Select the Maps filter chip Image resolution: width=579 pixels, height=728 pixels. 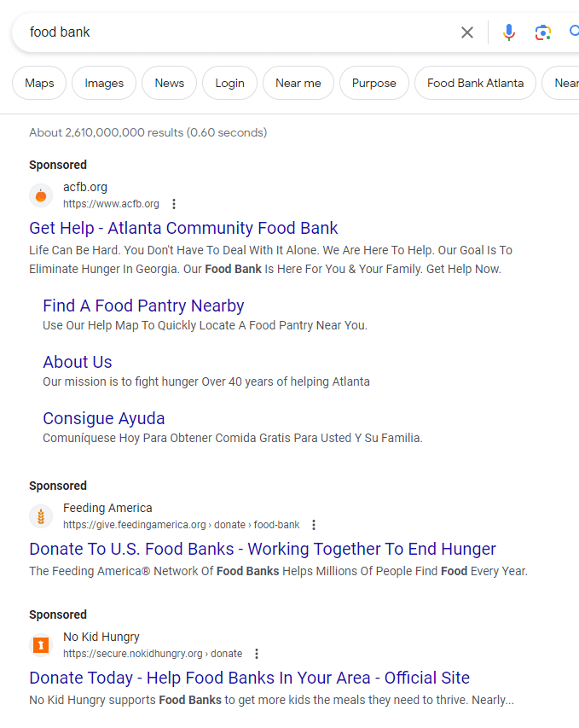[39, 83]
